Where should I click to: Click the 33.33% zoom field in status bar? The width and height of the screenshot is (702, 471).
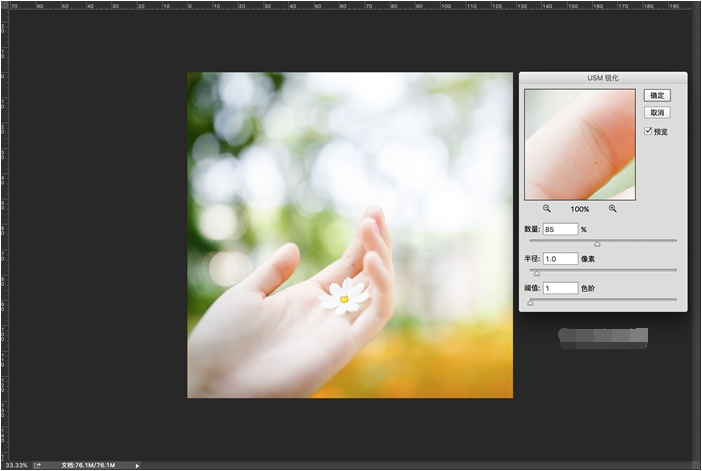click(x=17, y=466)
